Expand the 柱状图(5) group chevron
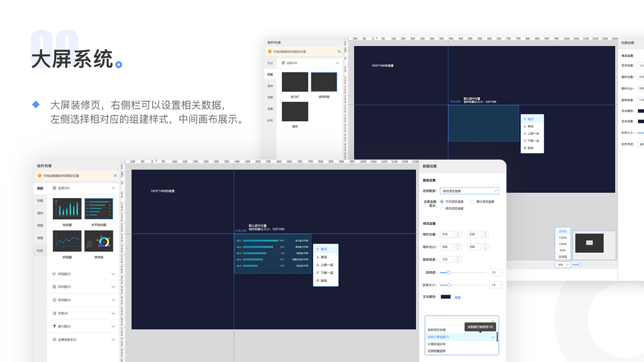This screenshot has width=644, height=362. tap(113, 287)
